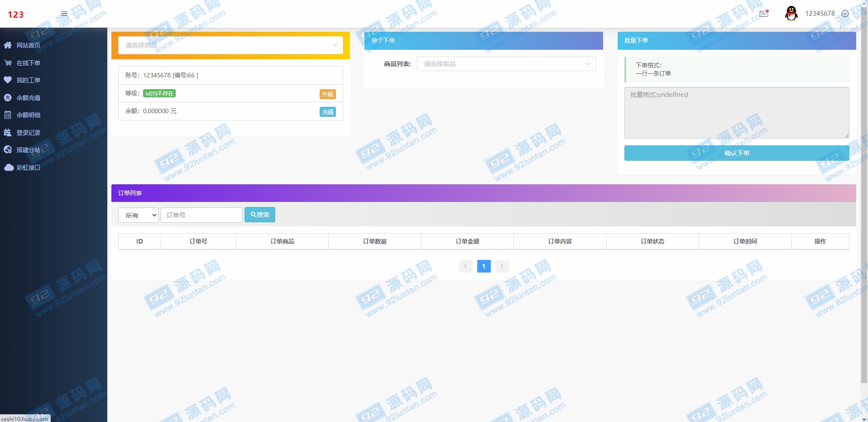
Task: Click the 123 site logo
Action: click(15, 14)
